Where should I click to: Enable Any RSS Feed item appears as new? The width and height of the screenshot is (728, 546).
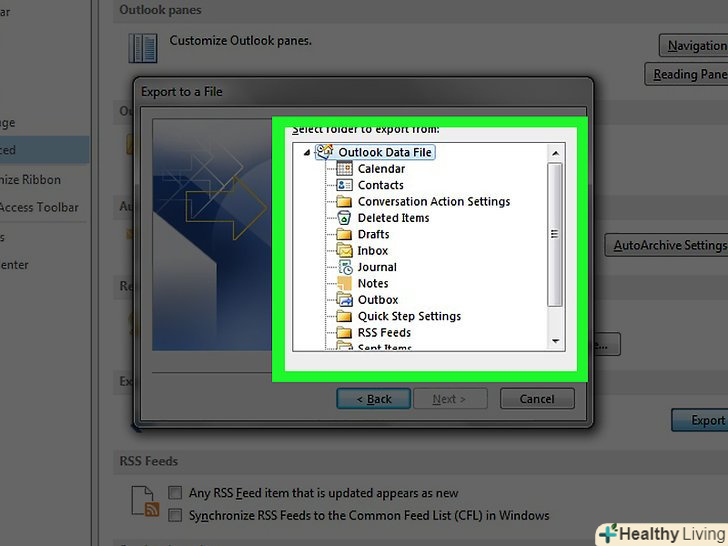tap(175, 493)
